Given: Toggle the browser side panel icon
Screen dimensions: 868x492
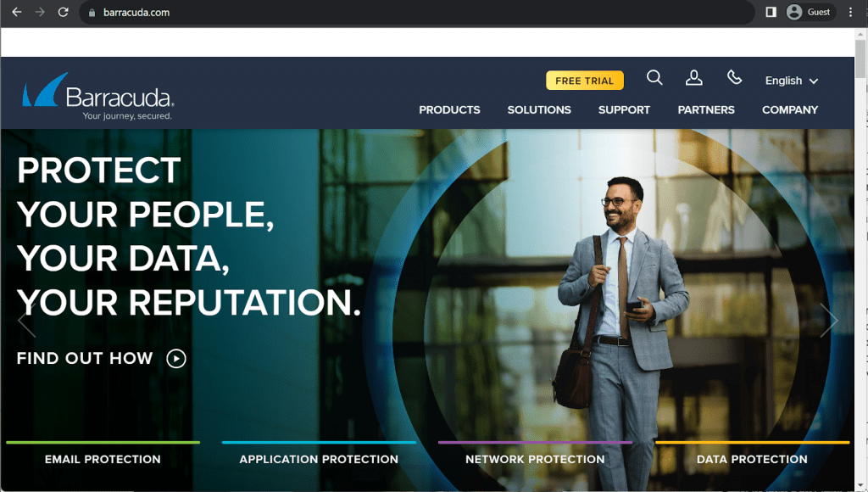Looking at the screenshot, I should 771,12.
